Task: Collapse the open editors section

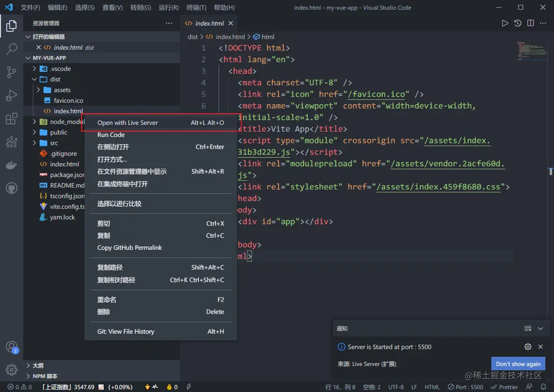Action: [x=28, y=37]
